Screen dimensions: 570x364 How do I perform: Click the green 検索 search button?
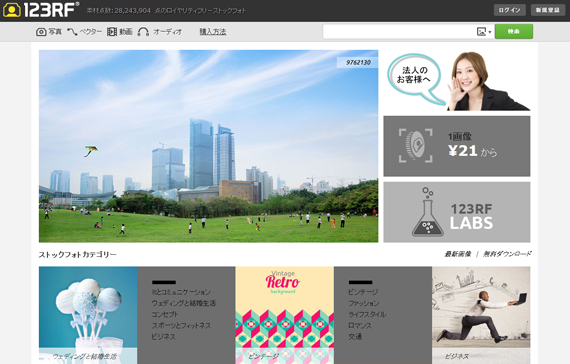514,31
